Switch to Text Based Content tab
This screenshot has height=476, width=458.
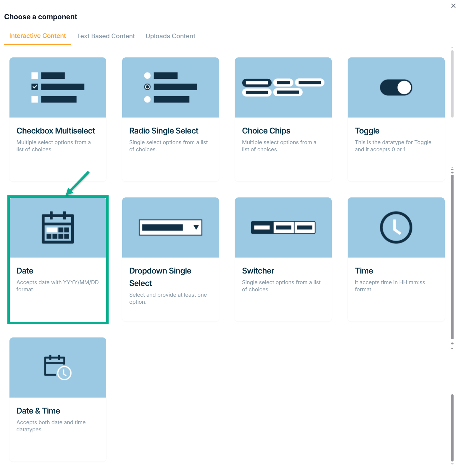click(x=106, y=36)
